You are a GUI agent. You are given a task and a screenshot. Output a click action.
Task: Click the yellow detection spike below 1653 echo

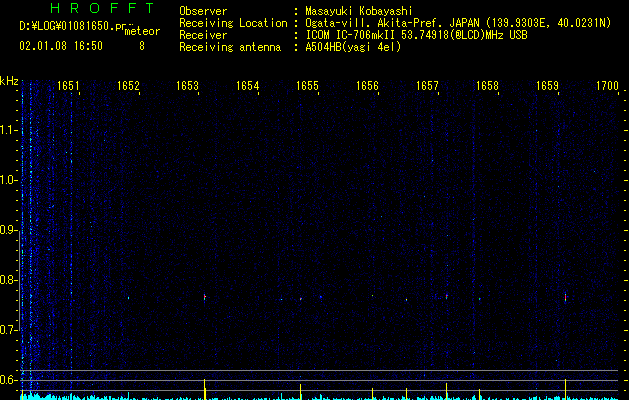click(205, 389)
